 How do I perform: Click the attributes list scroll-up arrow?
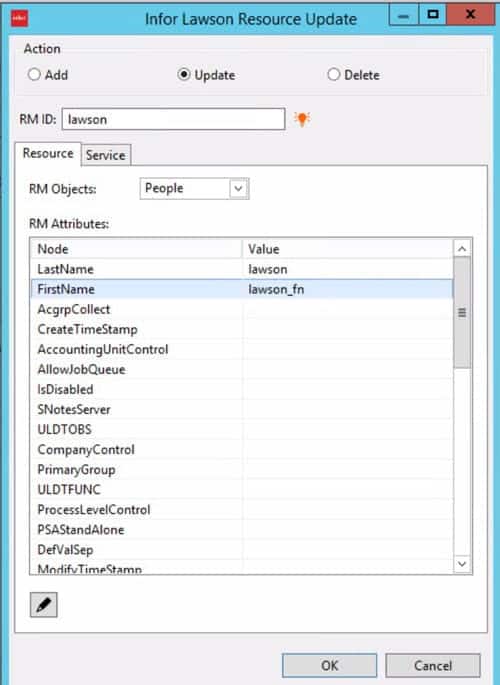(x=462, y=249)
